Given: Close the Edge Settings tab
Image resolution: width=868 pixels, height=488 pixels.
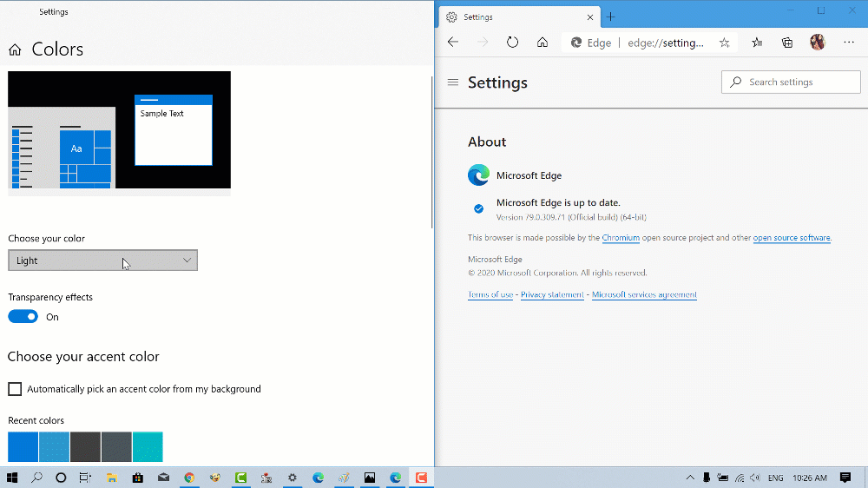Looking at the screenshot, I should click(x=590, y=17).
